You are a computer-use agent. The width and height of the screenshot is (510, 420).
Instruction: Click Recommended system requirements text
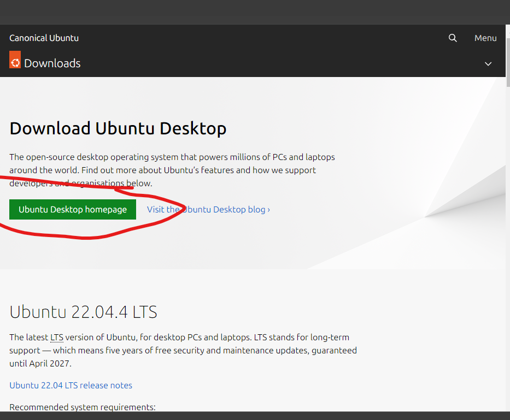point(83,407)
